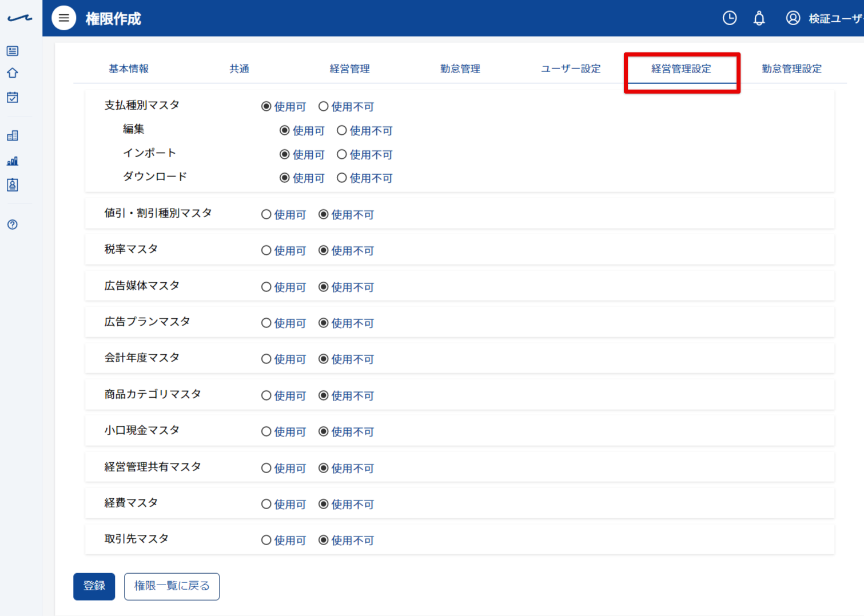Click the 経費マスタ label
The image size is (864, 616).
pos(131,503)
